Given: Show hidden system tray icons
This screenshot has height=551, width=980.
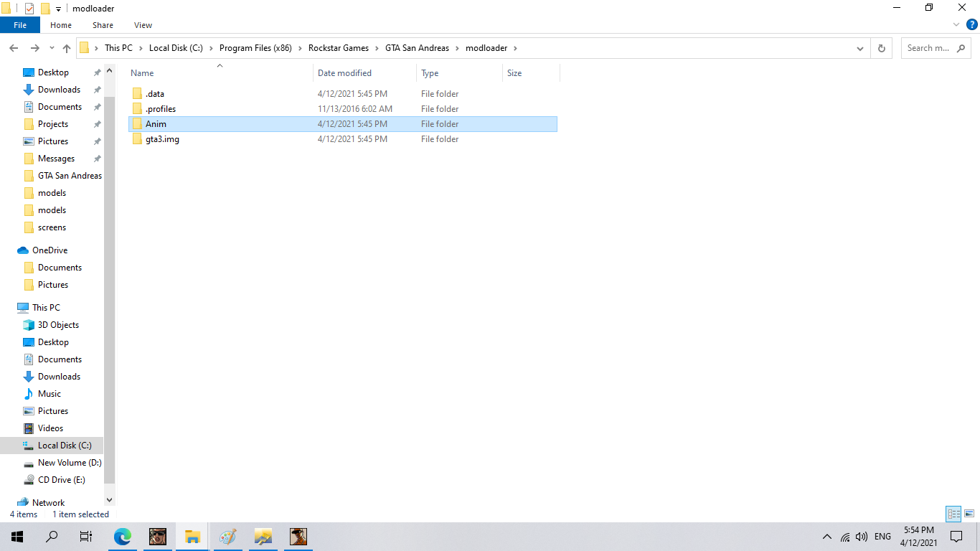Looking at the screenshot, I should [x=827, y=537].
